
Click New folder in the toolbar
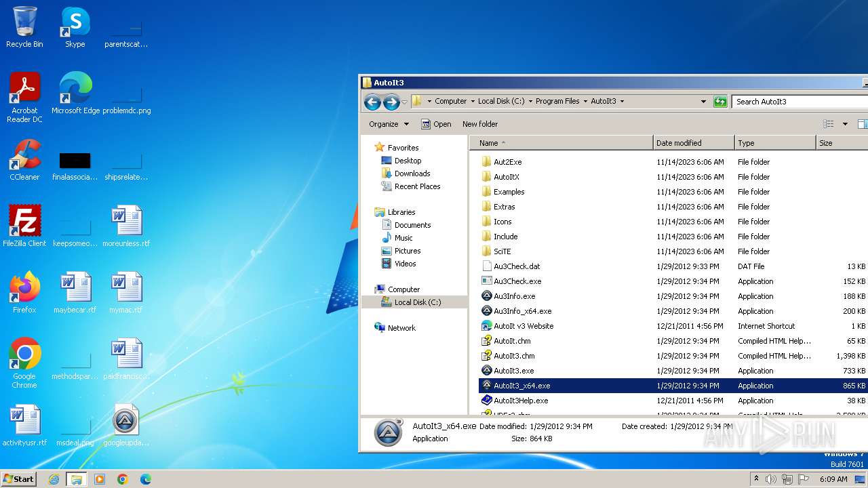coord(480,124)
